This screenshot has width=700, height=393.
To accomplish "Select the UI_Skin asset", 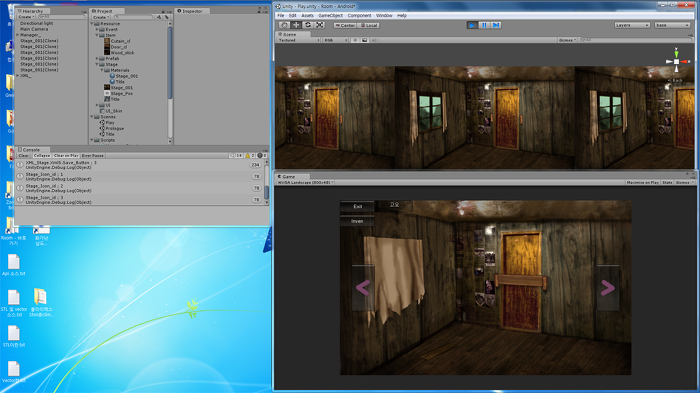I will (x=111, y=111).
